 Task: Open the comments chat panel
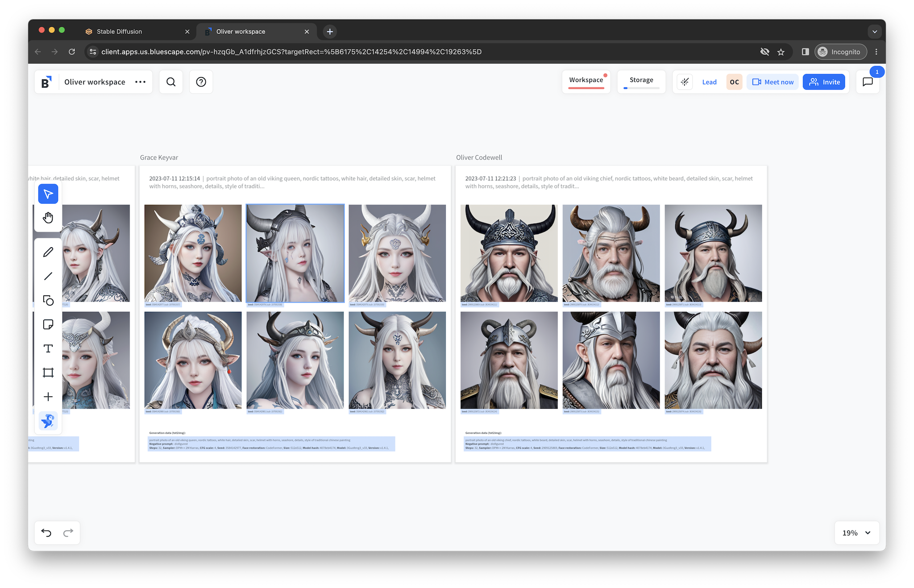tap(867, 82)
